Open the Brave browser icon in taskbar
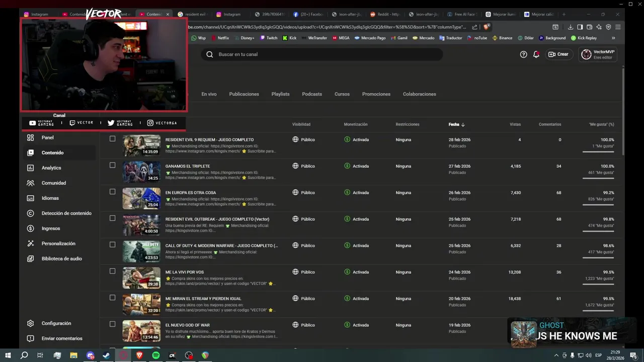Viewport: 644px width, 362px height. [139, 355]
